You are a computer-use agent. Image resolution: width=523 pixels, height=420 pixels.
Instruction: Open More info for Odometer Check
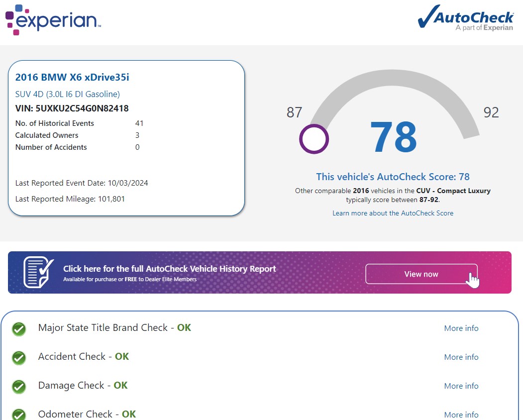(x=461, y=415)
